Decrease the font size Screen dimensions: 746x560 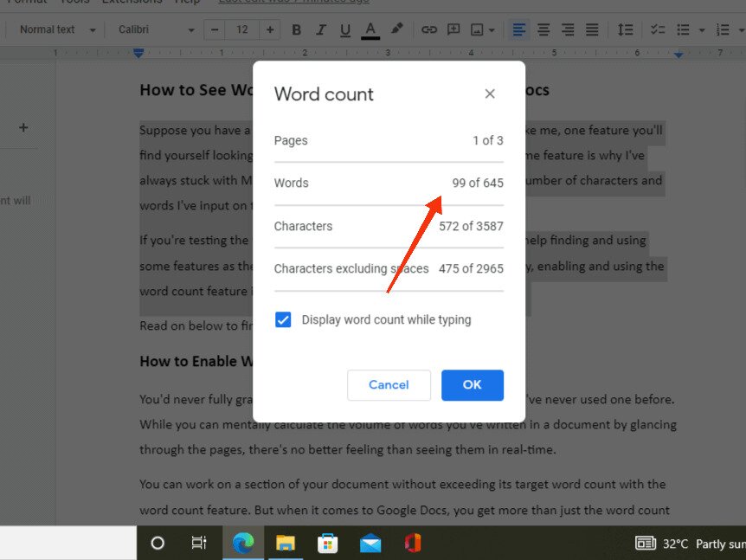pos(215,30)
